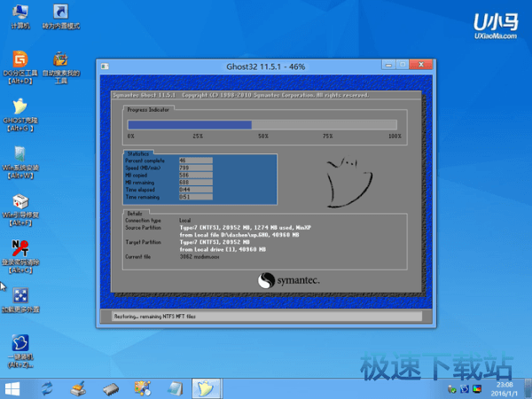The image size is (532, 399).
Task: Click the Target Partition details line
Action: [x=215, y=242]
